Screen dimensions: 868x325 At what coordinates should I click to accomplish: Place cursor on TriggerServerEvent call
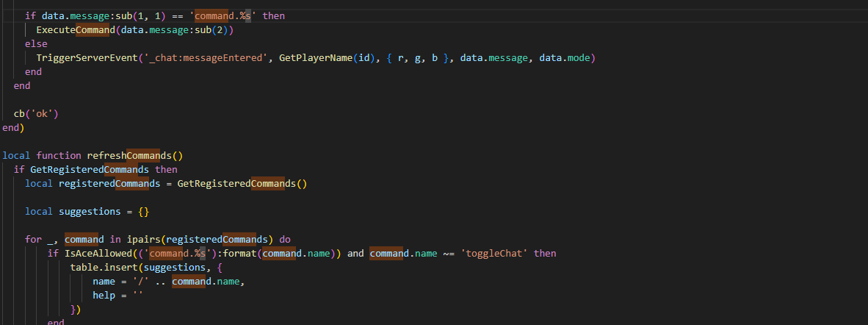click(x=81, y=57)
